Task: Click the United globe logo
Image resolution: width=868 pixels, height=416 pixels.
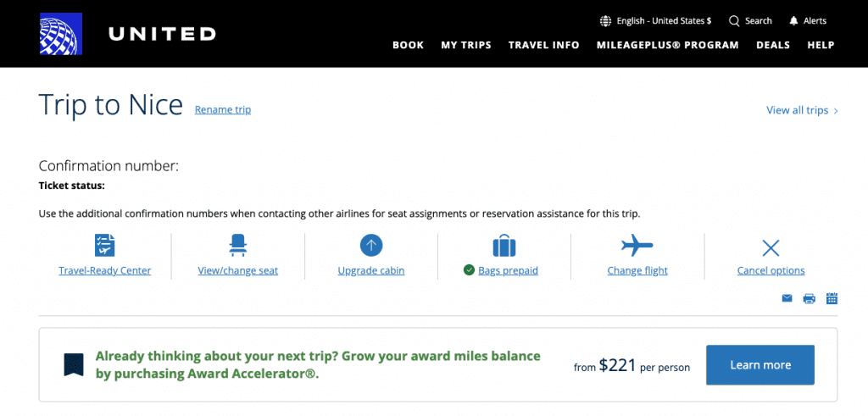Action: click(61, 34)
